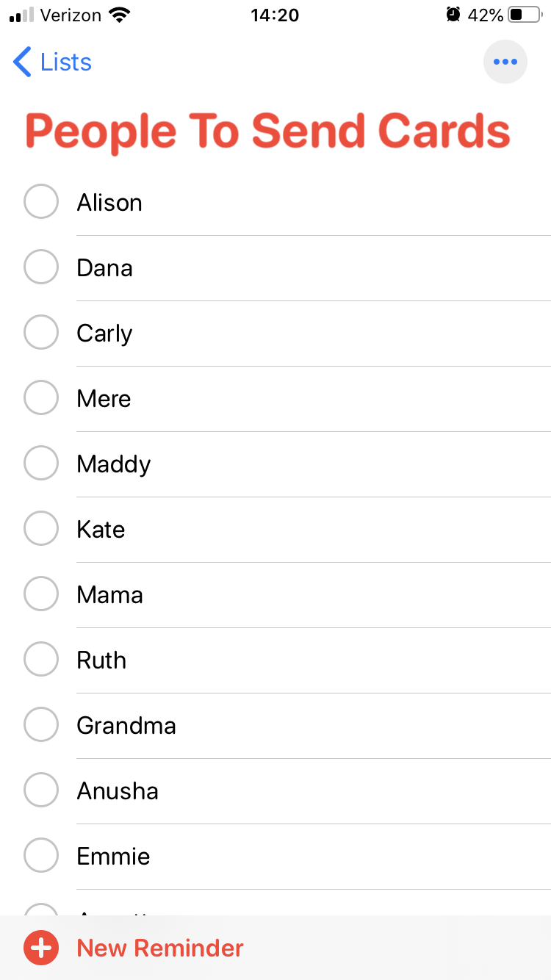
Task: Tap the battery icon in status bar
Action: click(x=525, y=15)
